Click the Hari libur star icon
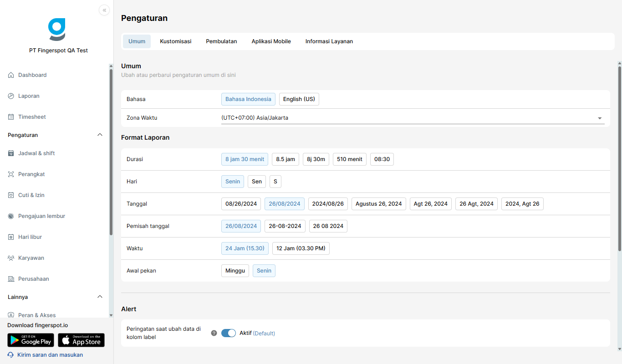The image size is (622, 364). point(11,237)
